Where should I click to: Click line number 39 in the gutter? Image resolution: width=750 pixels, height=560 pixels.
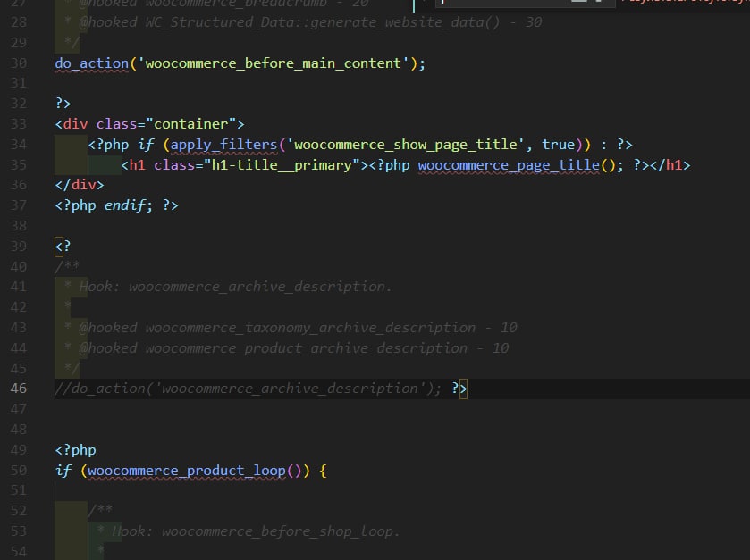click(19, 247)
